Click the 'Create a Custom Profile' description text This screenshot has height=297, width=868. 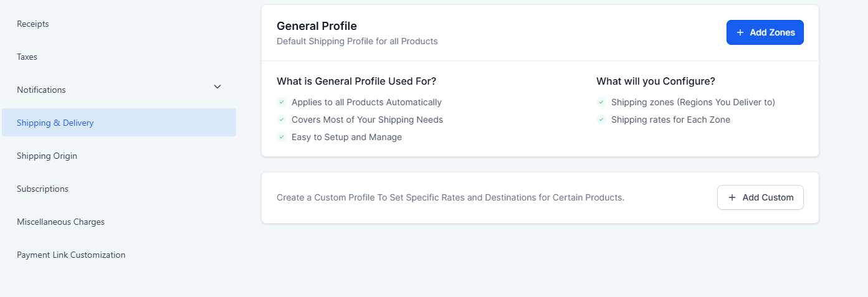click(451, 197)
